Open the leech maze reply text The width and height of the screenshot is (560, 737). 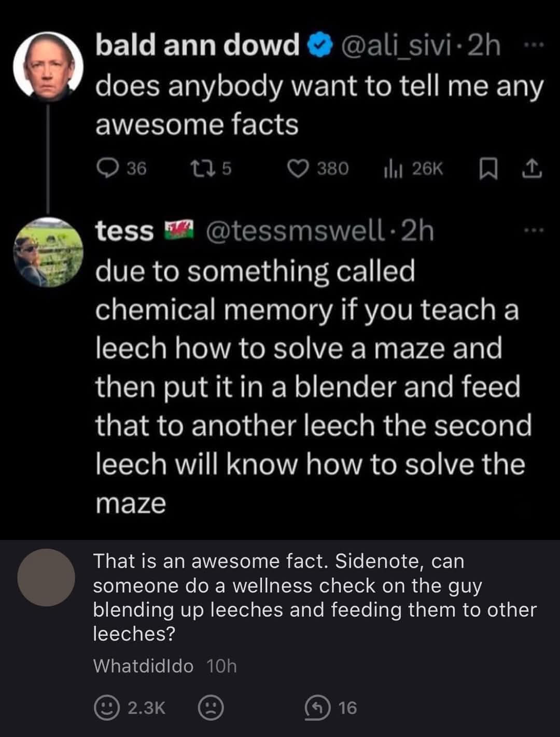click(x=311, y=386)
